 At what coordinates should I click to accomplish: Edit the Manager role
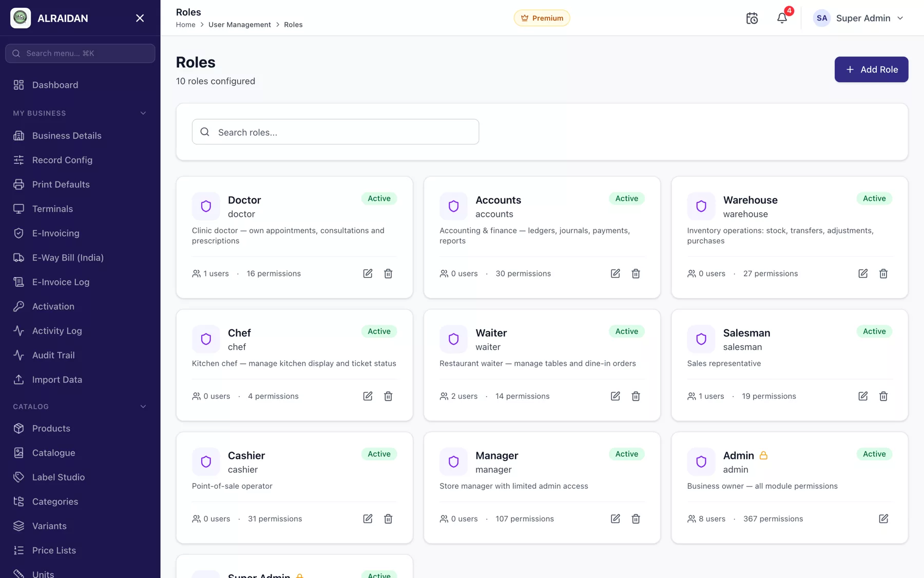pos(615,519)
